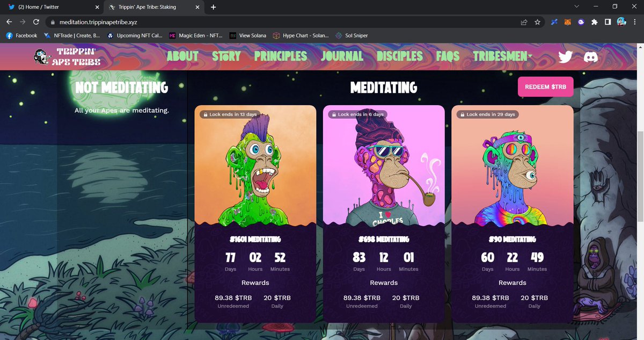The height and width of the screenshot is (340, 644).
Task: Open the Upcoming NFT Calendar bookmark
Action: pos(135,35)
